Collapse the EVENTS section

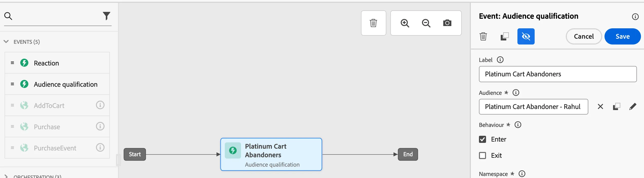[6, 42]
